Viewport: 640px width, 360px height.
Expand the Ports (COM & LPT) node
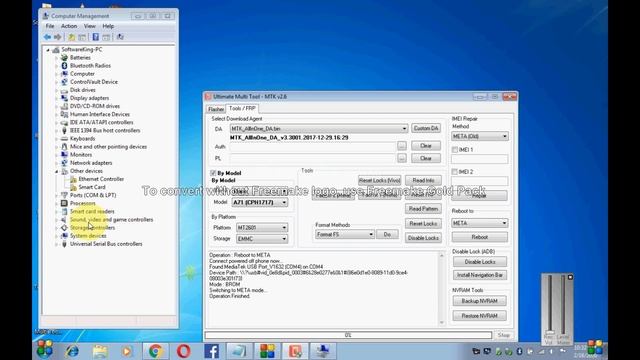click(x=57, y=196)
